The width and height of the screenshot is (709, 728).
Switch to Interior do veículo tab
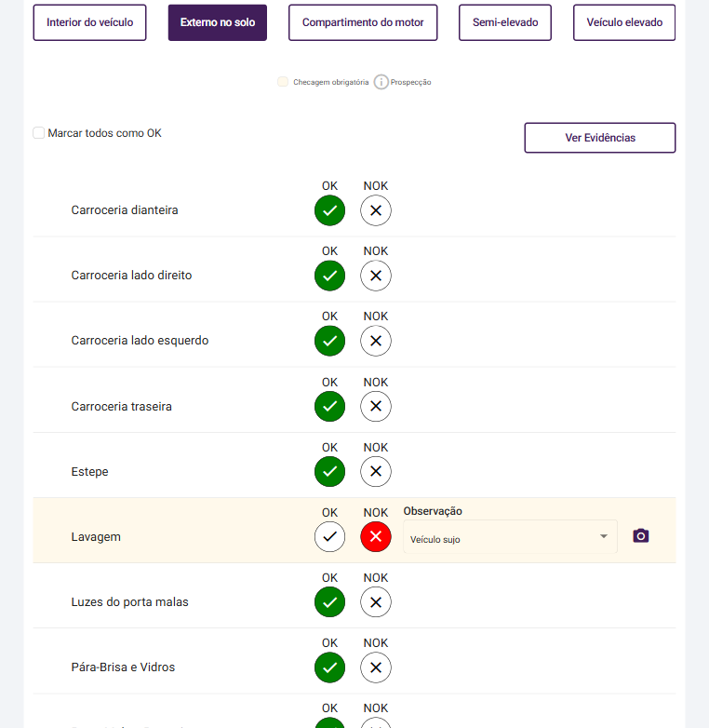(90, 22)
